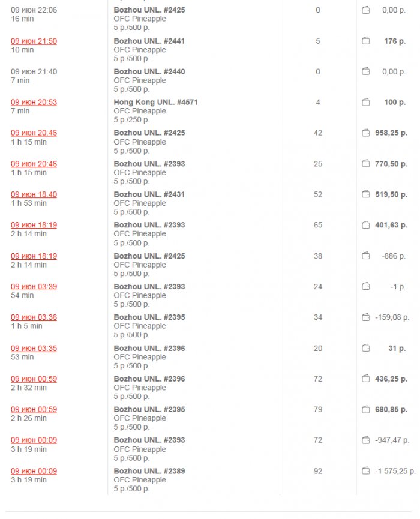Click the wallet icon next to -159,08 р.
This screenshot has width=420, height=519.
366,317
